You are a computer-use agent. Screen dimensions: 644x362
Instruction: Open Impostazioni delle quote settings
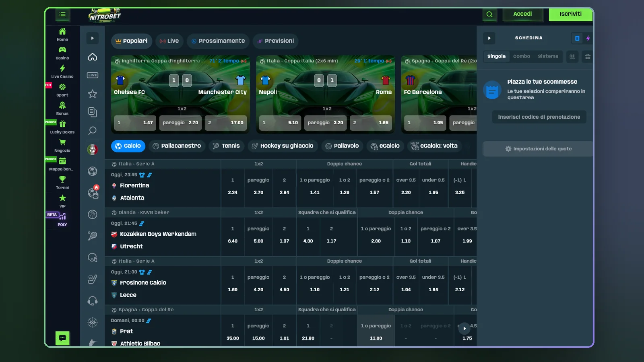click(538, 149)
